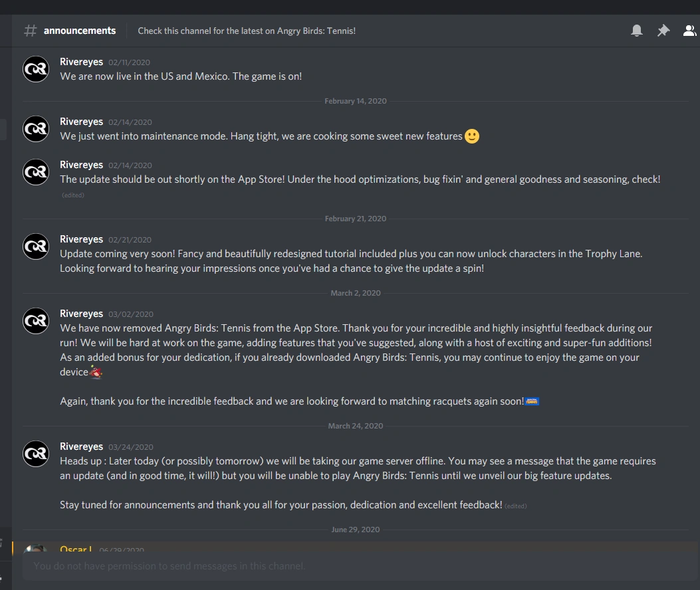Click the emoji after the word device
700x590 pixels.
click(x=95, y=373)
